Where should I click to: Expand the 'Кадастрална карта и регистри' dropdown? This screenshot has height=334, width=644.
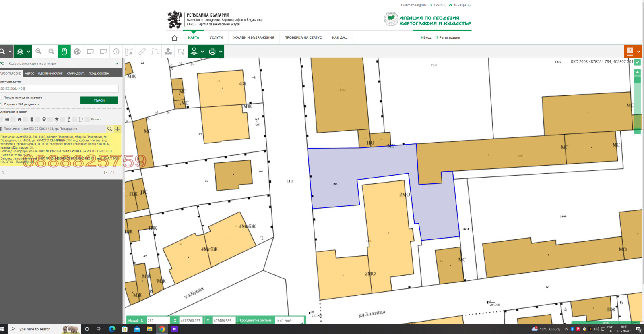tap(117, 64)
